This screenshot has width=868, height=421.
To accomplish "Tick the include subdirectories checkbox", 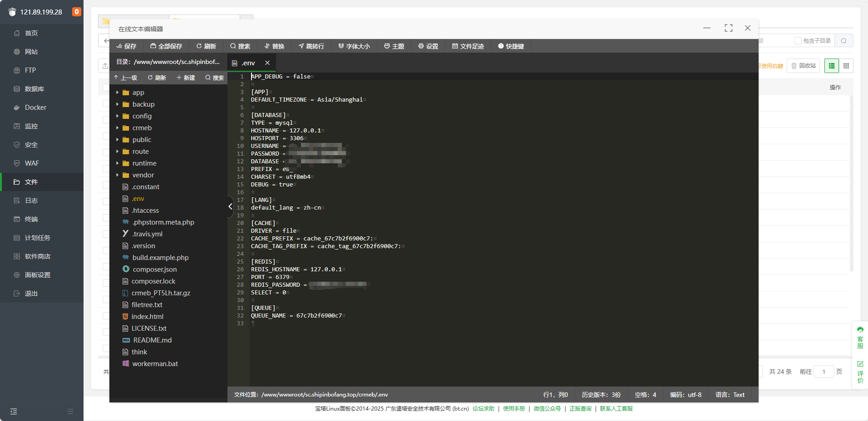I will point(798,41).
